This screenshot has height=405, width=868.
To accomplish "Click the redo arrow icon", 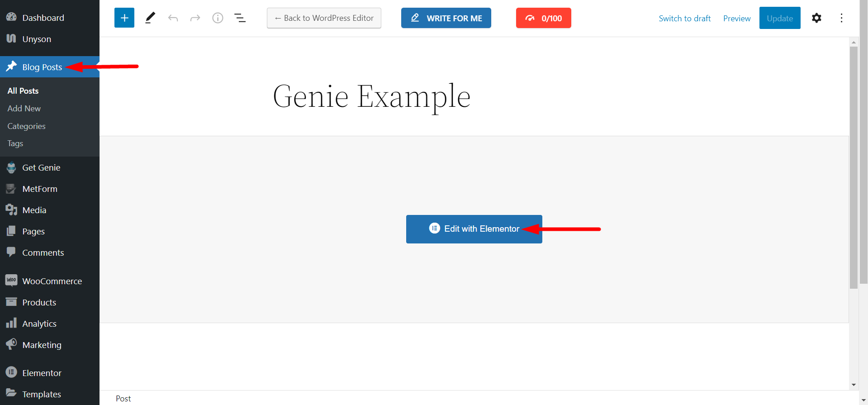I will [x=195, y=18].
